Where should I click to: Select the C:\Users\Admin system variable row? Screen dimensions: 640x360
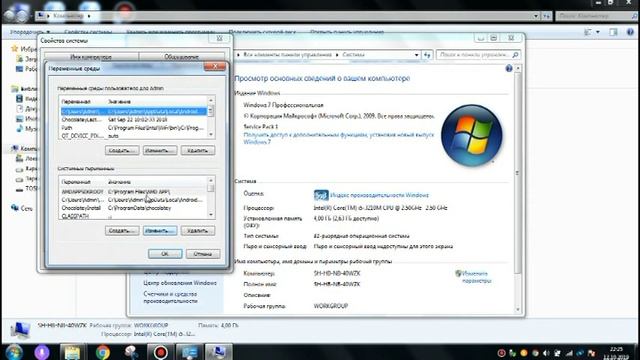(133, 200)
